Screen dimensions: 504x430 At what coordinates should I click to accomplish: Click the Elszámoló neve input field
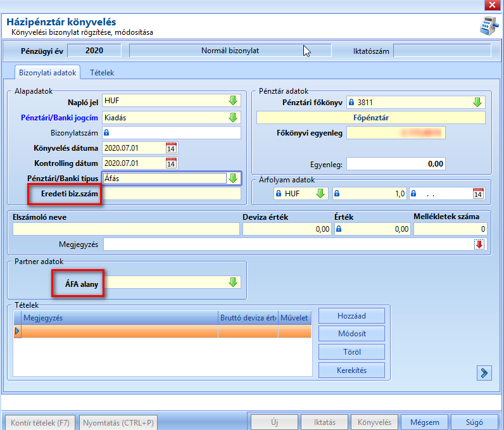(126, 229)
